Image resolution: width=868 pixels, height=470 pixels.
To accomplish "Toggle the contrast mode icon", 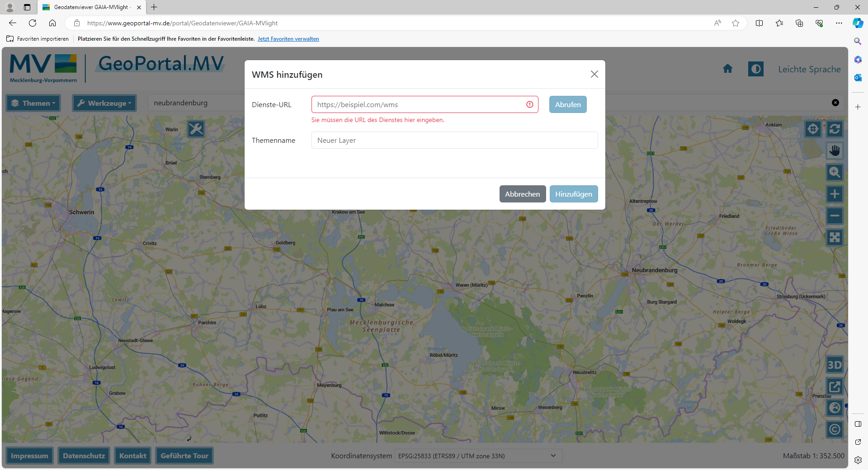I will (755, 69).
